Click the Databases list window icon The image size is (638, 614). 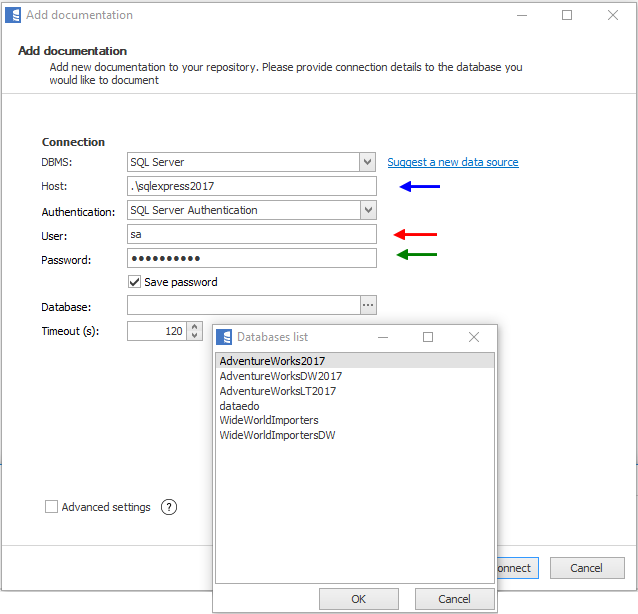point(223,337)
